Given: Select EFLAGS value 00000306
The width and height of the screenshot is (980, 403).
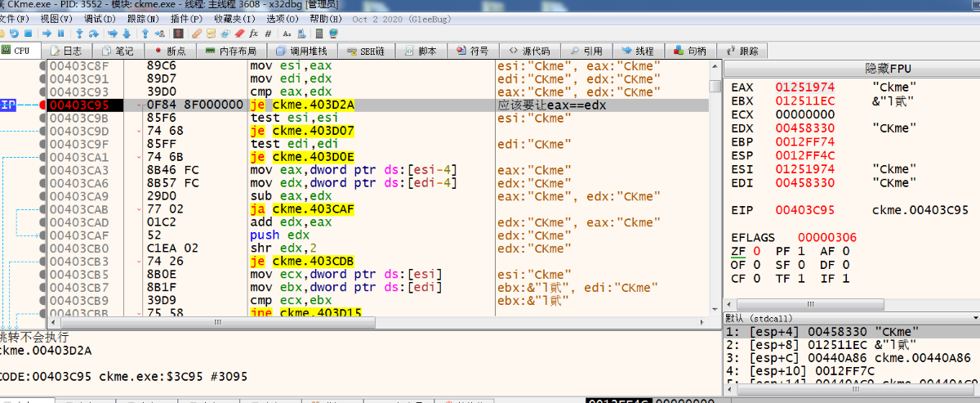Looking at the screenshot, I should click(826, 238).
